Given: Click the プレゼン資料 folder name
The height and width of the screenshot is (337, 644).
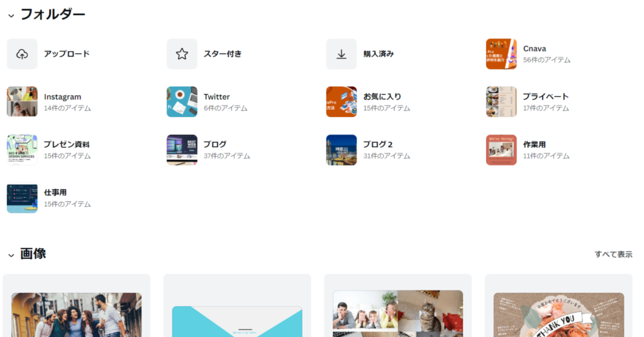Looking at the screenshot, I should click(67, 145).
